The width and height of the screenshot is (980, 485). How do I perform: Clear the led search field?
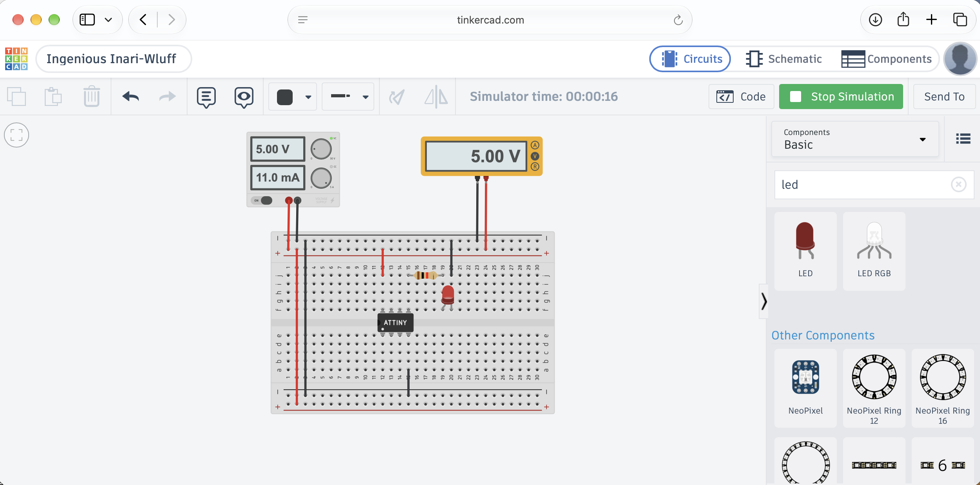tap(958, 184)
